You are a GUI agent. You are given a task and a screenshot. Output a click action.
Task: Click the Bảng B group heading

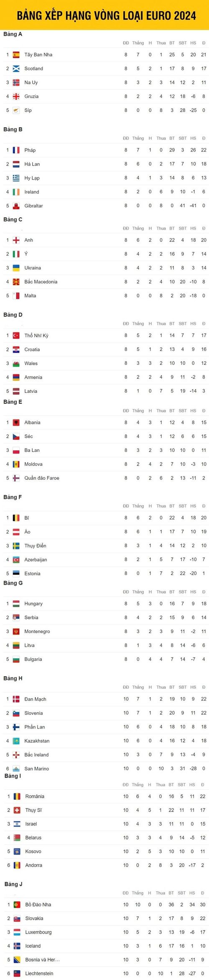tap(13, 129)
